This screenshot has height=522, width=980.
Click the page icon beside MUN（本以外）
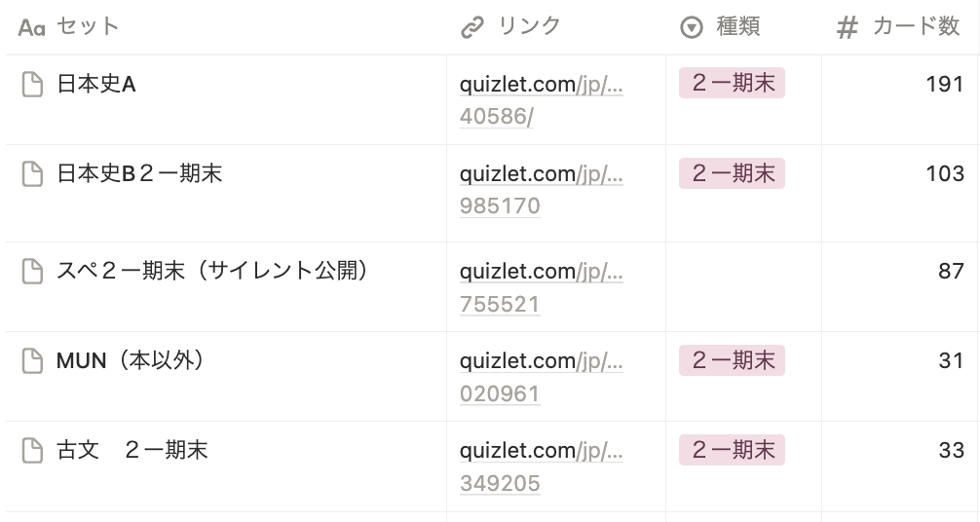(32, 361)
